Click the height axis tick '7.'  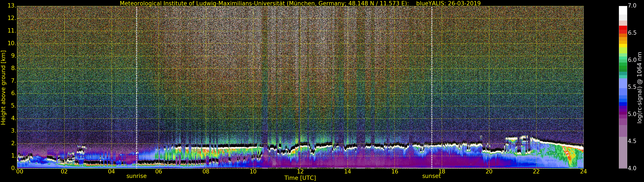(x=14, y=81)
